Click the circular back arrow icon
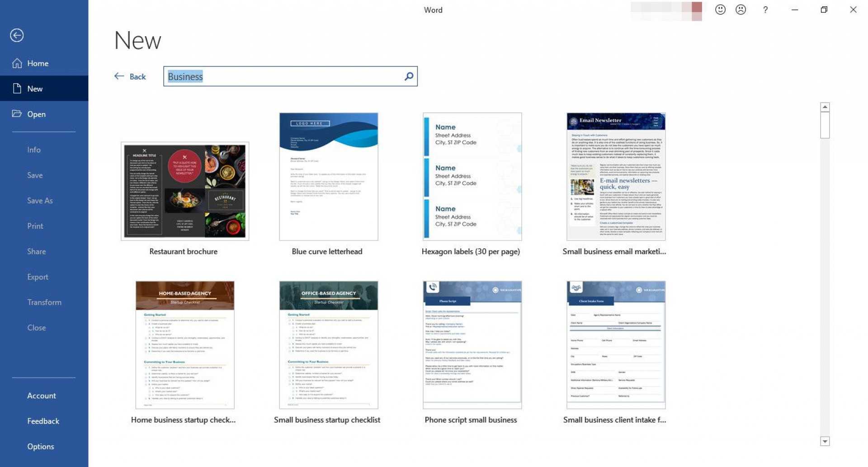 (17, 35)
